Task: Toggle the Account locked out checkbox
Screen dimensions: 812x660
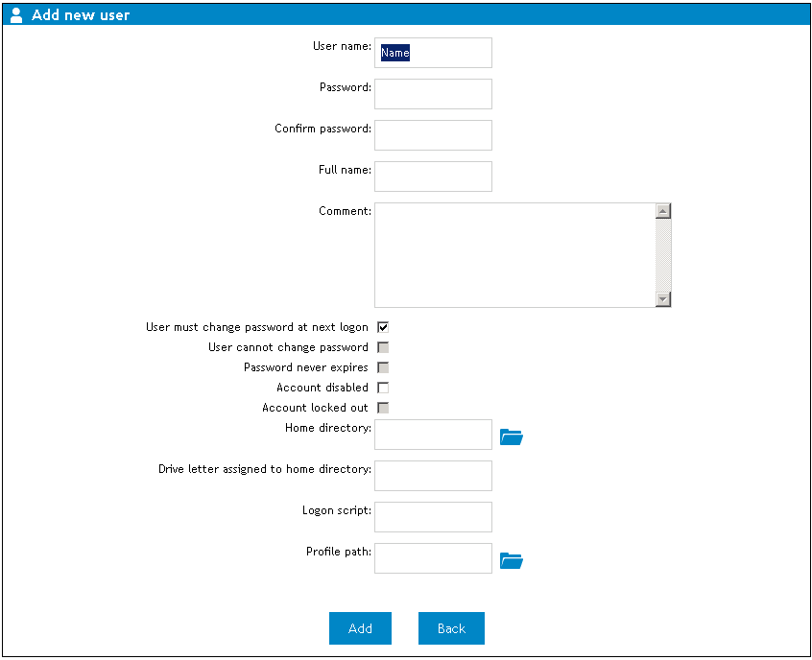Action: [383, 408]
